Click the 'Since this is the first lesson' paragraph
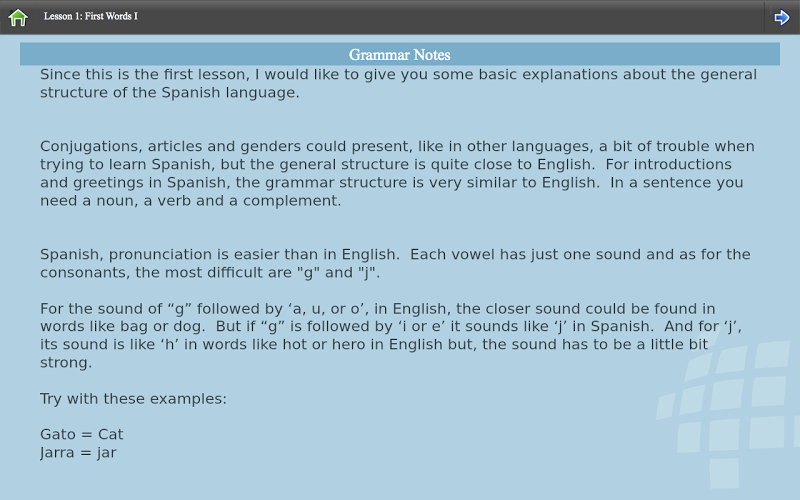 (398, 75)
